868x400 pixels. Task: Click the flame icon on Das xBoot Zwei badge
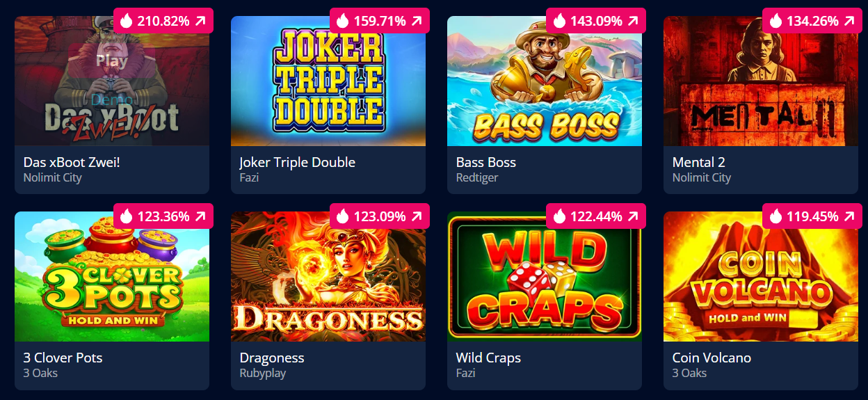[126, 21]
